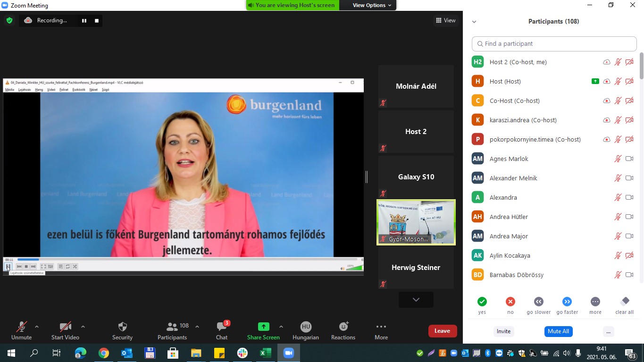Open the More options menu in toolbar
644x362 pixels.
click(381, 330)
